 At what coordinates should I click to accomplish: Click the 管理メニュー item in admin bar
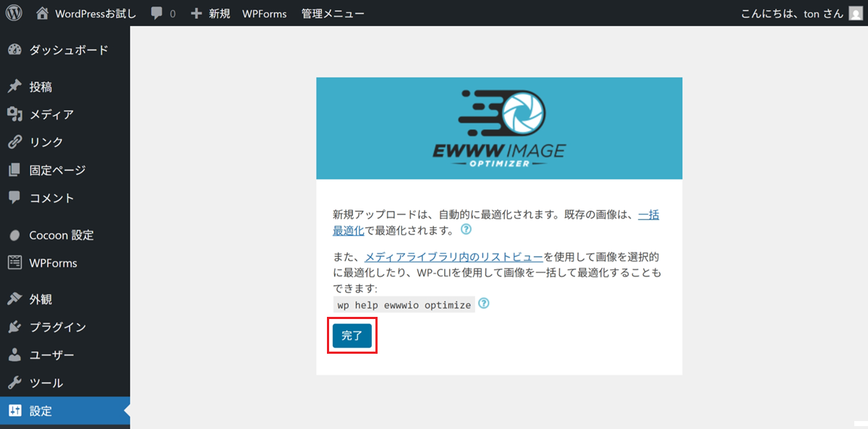tap(333, 14)
